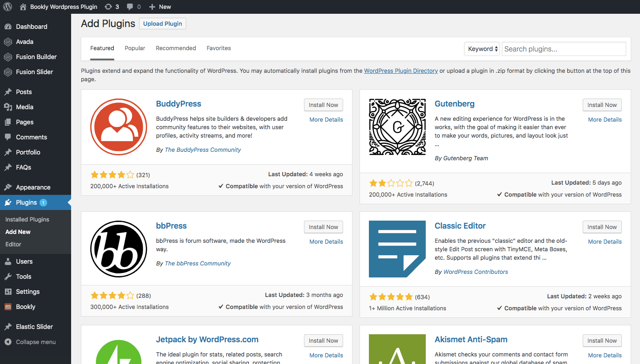Open the Keyword search type dropdown
The image size is (640, 364).
[482, 49]
